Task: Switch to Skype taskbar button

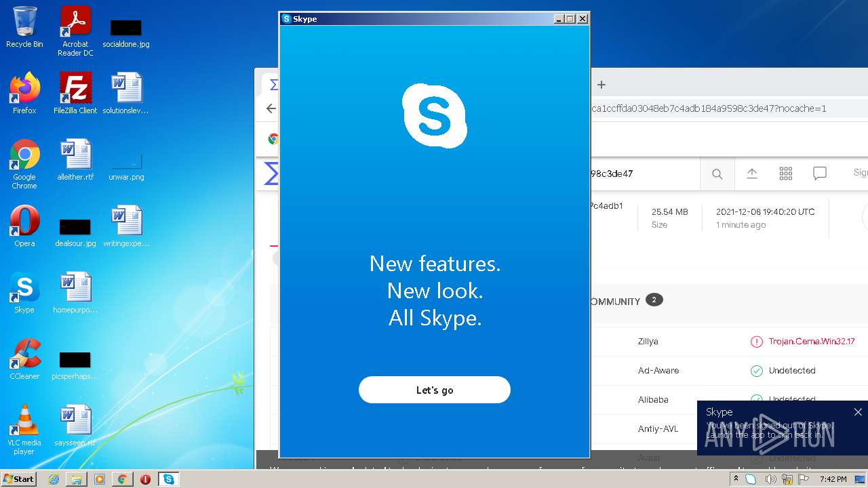Action: 168,479
